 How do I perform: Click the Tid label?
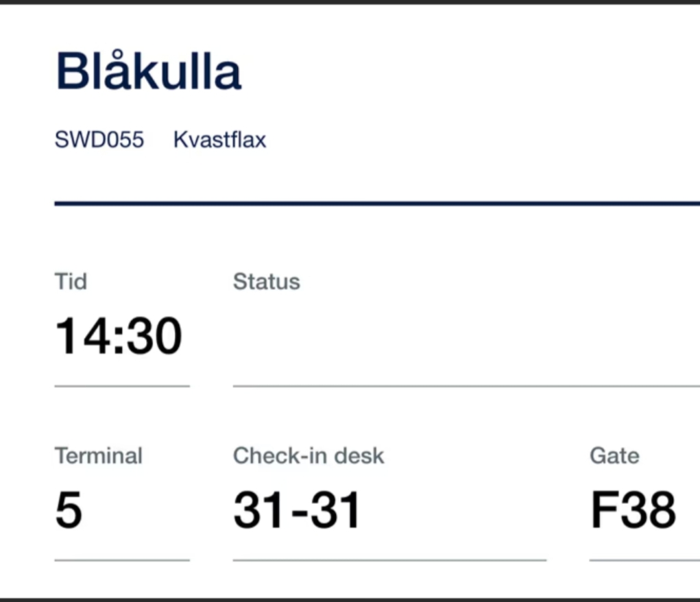click(x=71, y=281)
